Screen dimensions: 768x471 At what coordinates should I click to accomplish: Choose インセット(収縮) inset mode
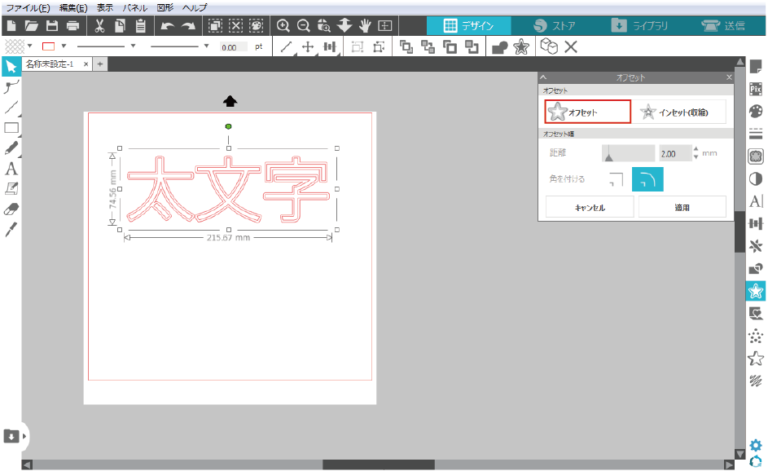(678, 112)
